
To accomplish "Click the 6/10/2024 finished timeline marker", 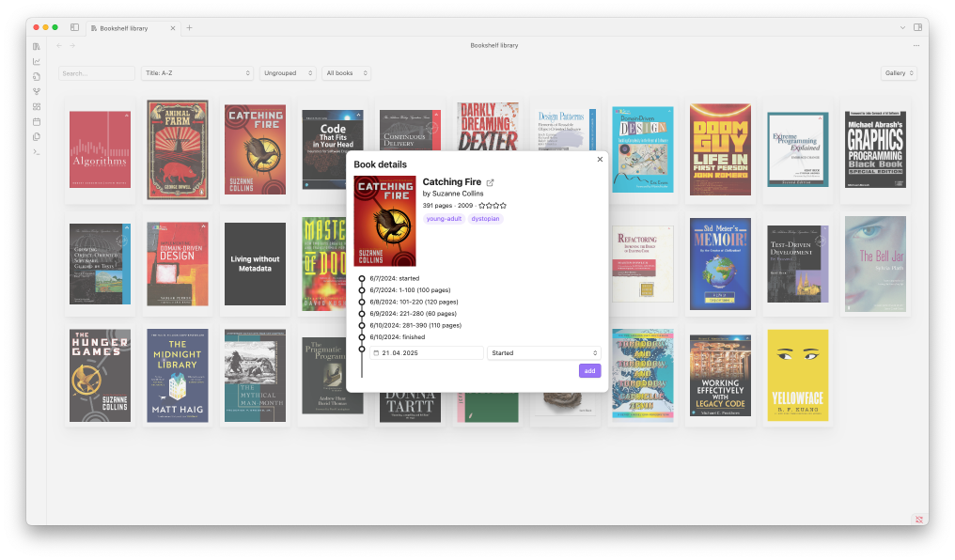I will click(362, 337).
